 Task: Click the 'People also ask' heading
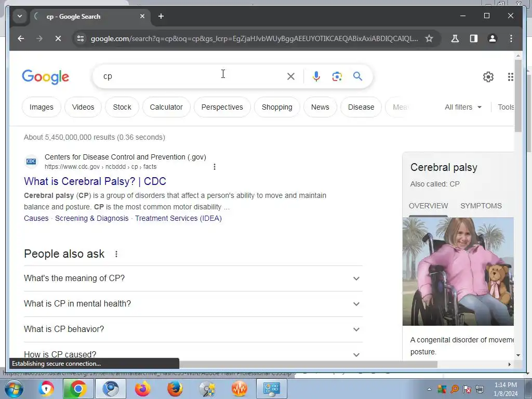click(x=64, y=254)
